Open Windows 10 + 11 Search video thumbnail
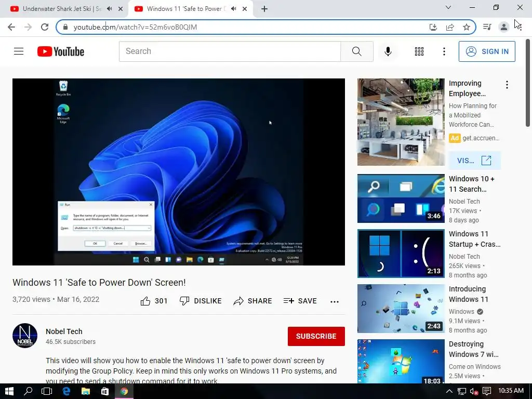The width and height of the screenshot is (532, 399). (401, 198)
